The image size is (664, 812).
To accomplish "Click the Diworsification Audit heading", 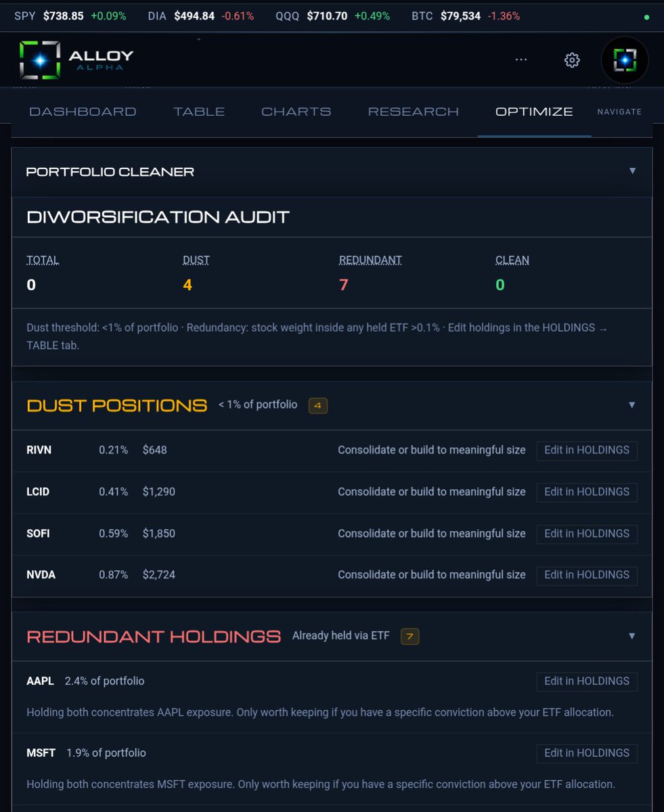I will tap(158, 217).
